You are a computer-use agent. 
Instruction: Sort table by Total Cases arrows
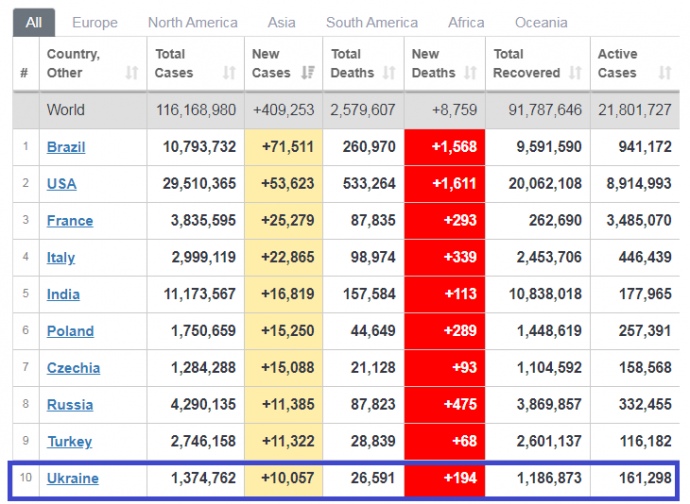point(229,73)
